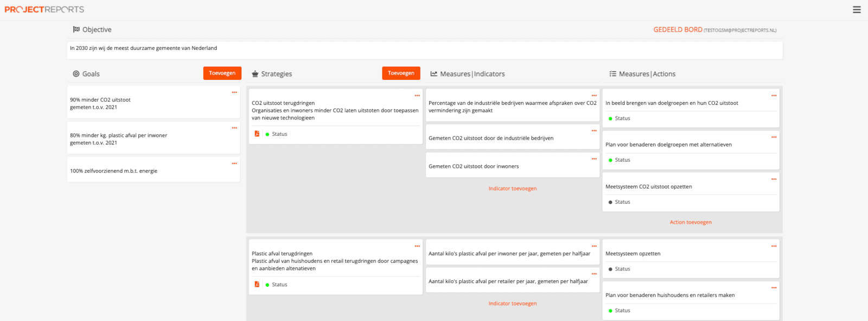868x321 pixels.
Task: Open PDF icon on CO2 uitstoot terugdringen card
Action: tap(257, 134)
